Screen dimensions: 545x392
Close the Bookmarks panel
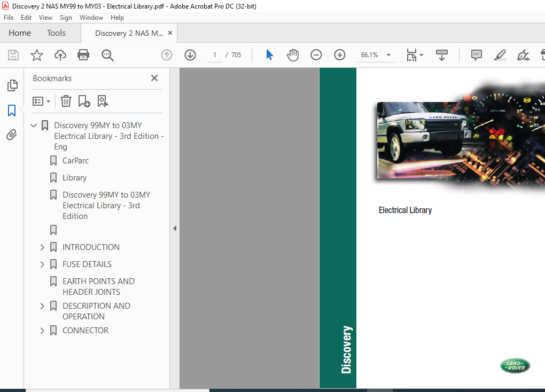tap(154, 78)
